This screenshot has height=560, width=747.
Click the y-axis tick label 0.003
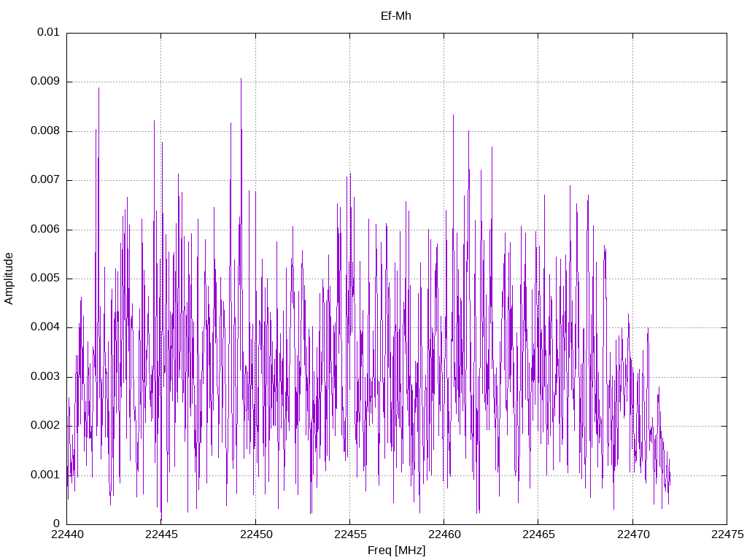click(45, 377)
